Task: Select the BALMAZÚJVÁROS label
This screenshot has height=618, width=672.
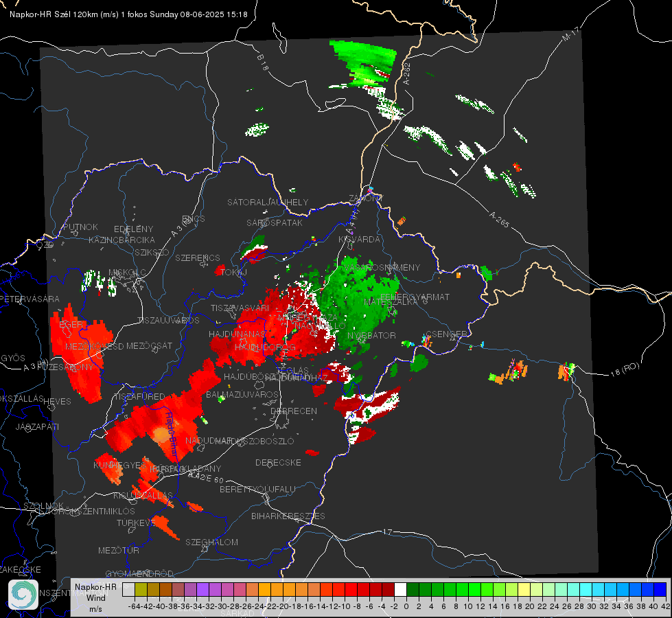Action: tap(242, 394)
